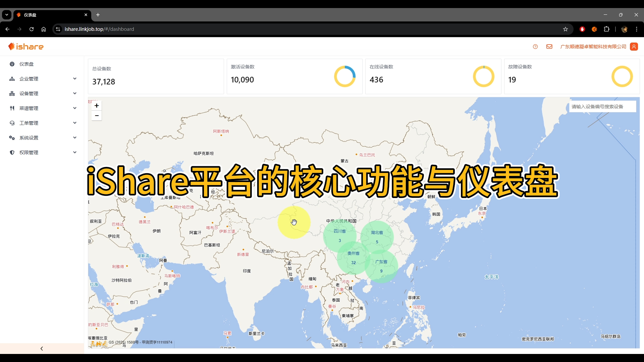Collapse the sidebar with the arrow

point(41,348)
